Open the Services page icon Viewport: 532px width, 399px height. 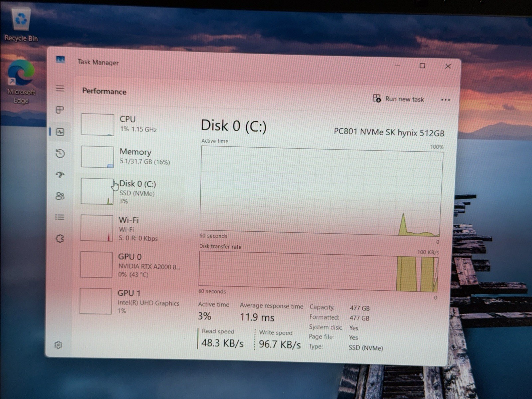click(x=60, y=238)
